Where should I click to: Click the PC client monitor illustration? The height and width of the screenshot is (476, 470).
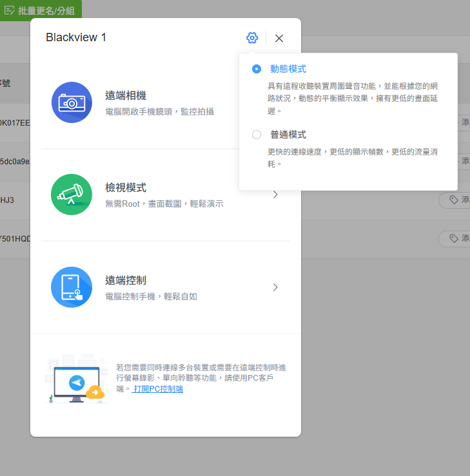[77, 379]
